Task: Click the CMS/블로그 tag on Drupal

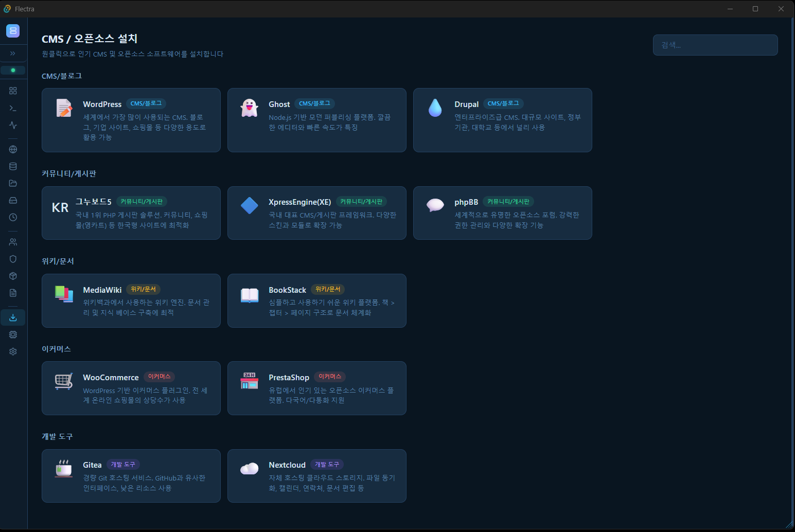Action: [503, 103]
